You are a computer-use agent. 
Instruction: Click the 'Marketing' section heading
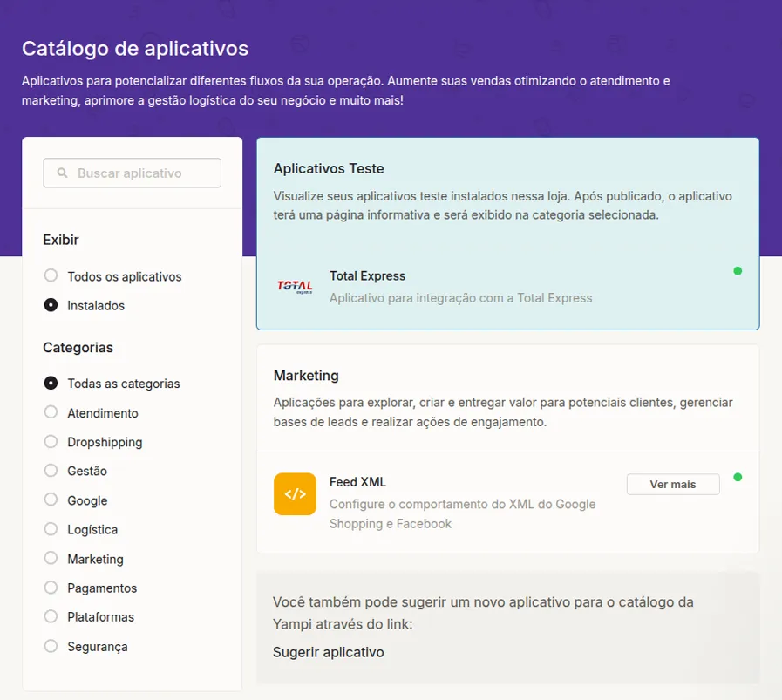click(x=306, y=376)
